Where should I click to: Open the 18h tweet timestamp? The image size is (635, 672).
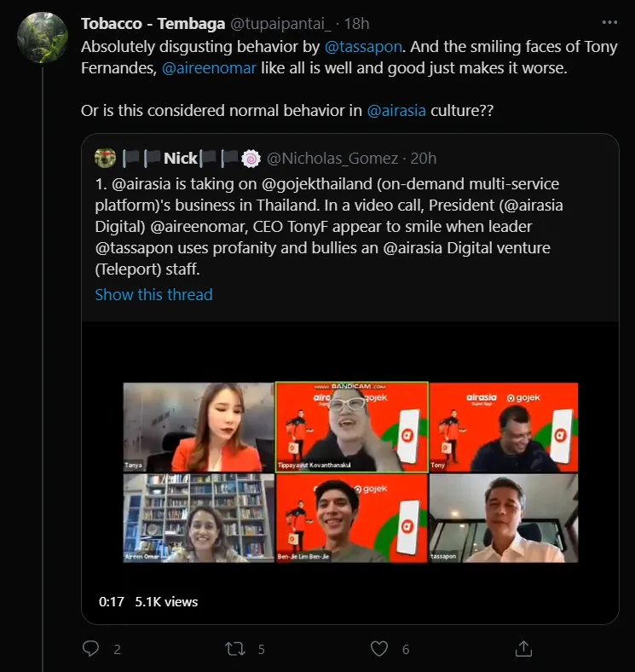[x=357, y=22]
